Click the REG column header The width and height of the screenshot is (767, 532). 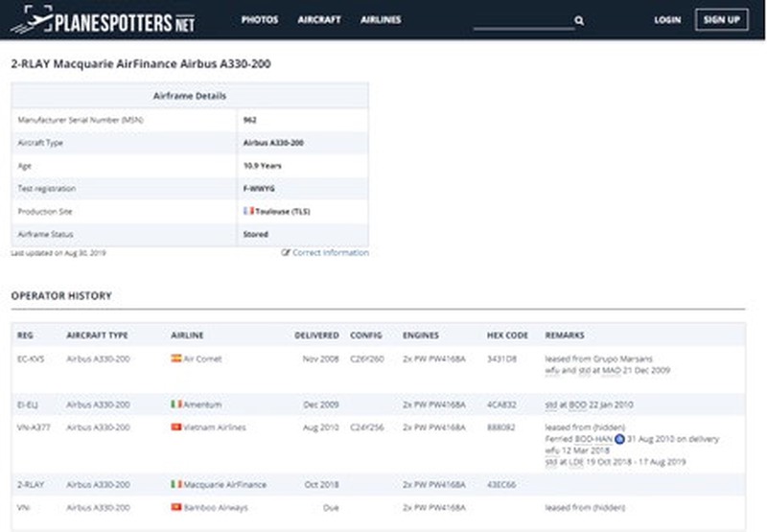pos(25,335)
